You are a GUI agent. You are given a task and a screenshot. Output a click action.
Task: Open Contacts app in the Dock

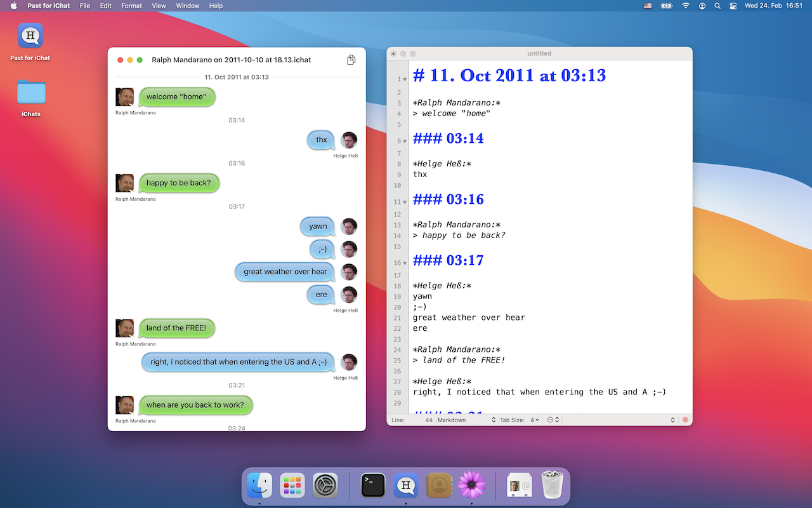tap(438, 486)
